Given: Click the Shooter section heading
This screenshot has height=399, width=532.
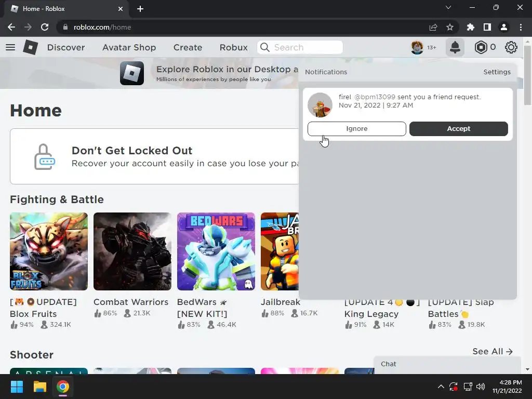Looking at the screenshot, I should (32, 355).
